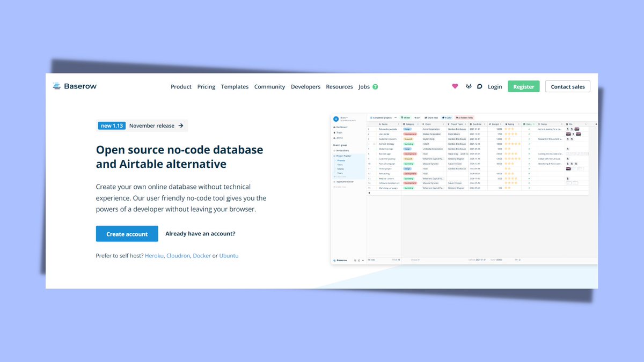
Task: Toggle completed checkbox in User portal row
Action: (529, 134)
